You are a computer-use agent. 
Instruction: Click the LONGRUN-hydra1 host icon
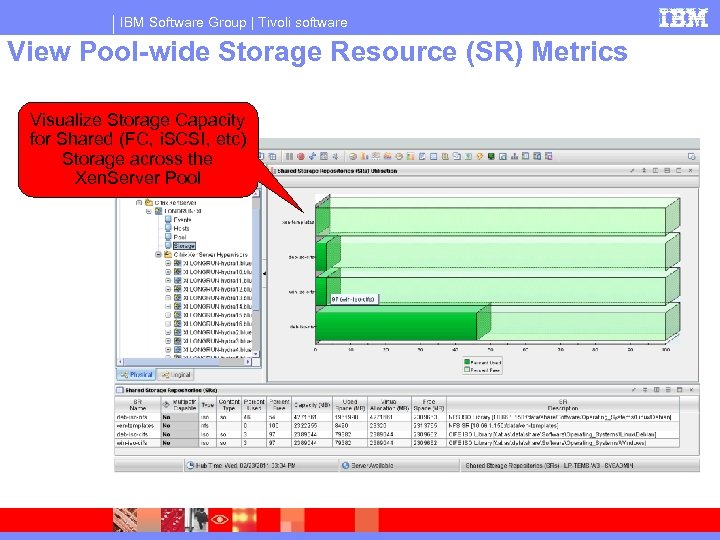tap(178, 263)
